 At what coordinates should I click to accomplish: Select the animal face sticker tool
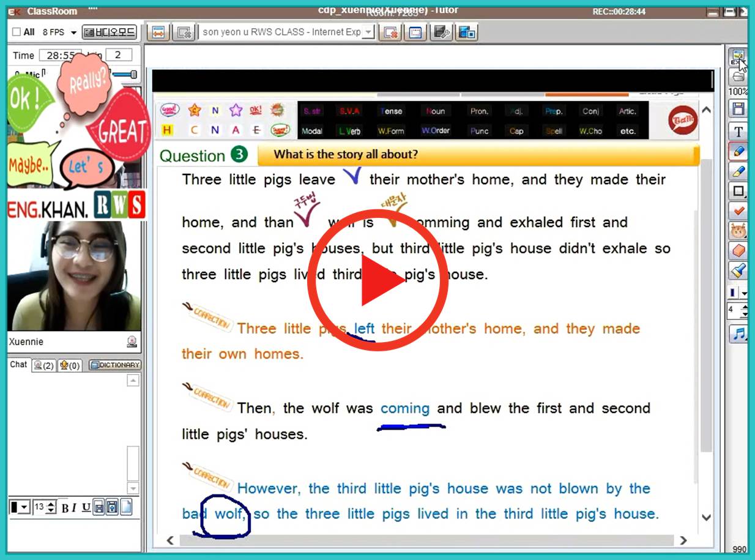click(x=738, y=231)
